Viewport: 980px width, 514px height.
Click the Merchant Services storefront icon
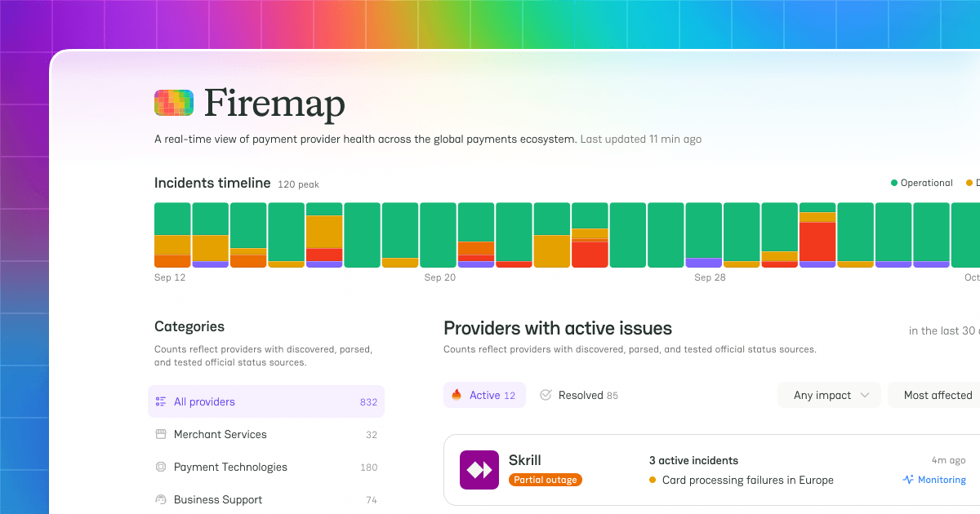click(161, 434)
